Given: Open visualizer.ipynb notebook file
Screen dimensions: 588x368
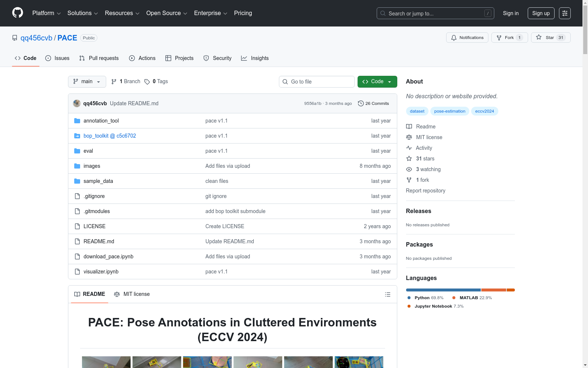Looking at the screenshot, I should 101,272.
